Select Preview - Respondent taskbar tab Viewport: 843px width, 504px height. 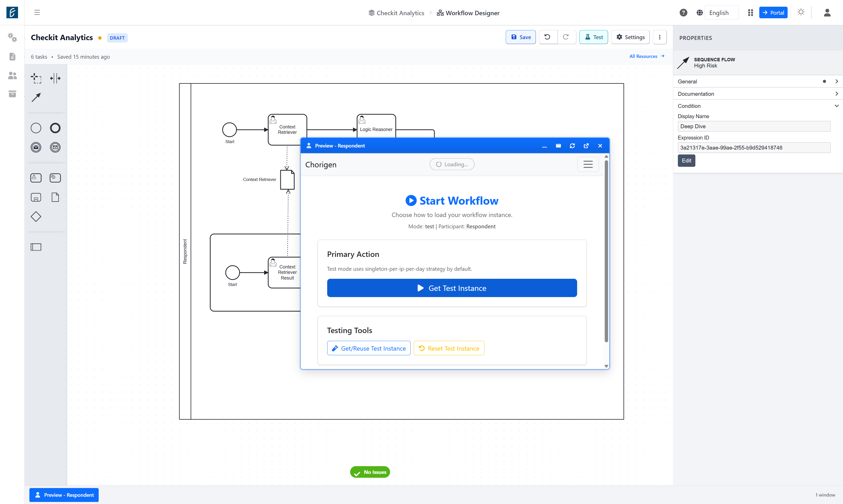click(x=64, y=495)
